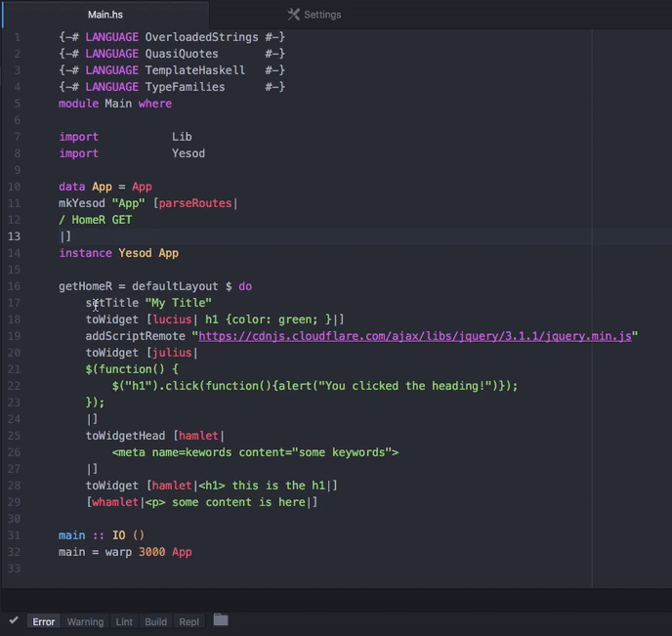The height and width of the screenshot is (636, 672).
Task: Open the Settings tab
Action: point(322,15)
